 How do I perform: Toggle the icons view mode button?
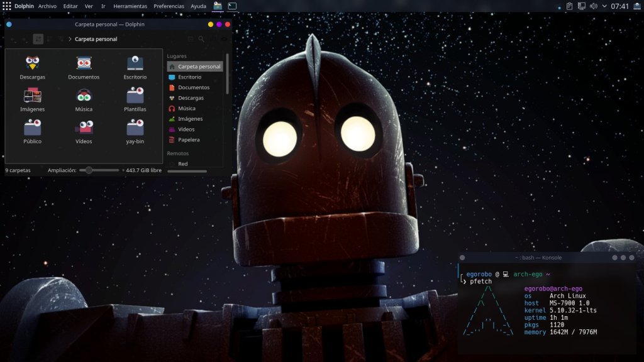tap(38, 39)
